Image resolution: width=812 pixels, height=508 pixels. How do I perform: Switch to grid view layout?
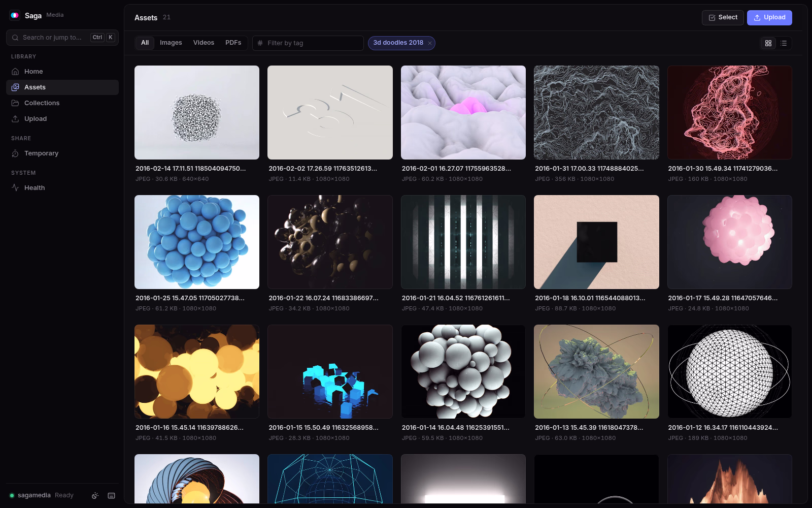(768, 43)
